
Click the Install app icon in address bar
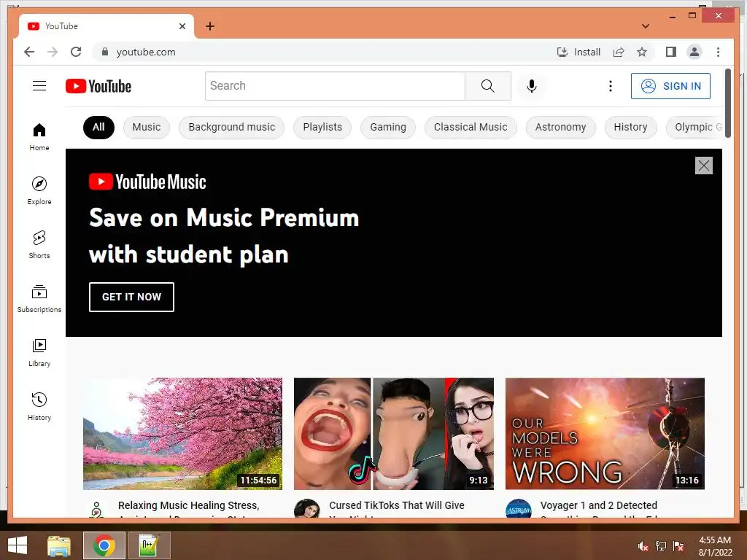[x=578, y=52]
